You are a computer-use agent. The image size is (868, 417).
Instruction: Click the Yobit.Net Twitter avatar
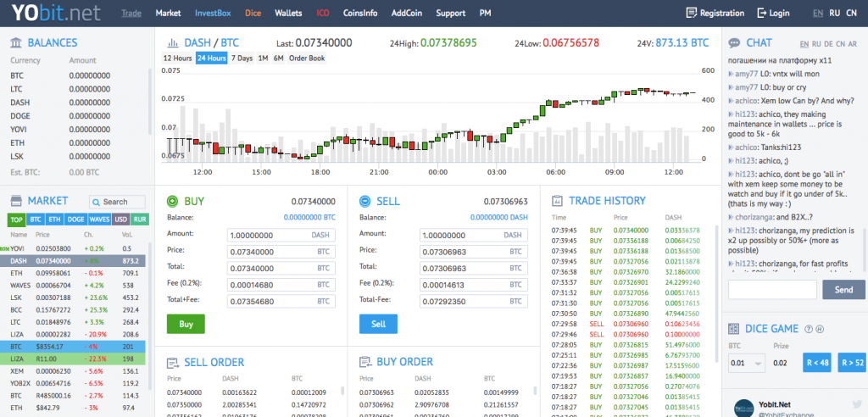point(743,406)
